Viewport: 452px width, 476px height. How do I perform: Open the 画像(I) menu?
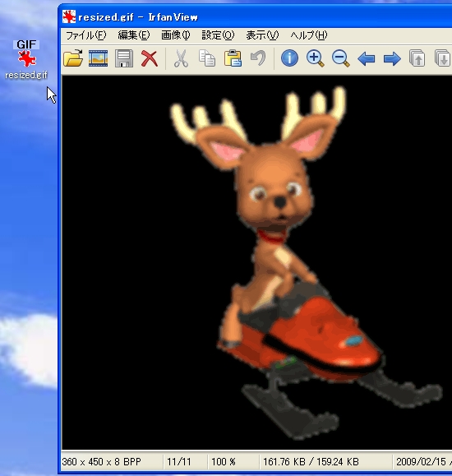[x=176, y=35]
